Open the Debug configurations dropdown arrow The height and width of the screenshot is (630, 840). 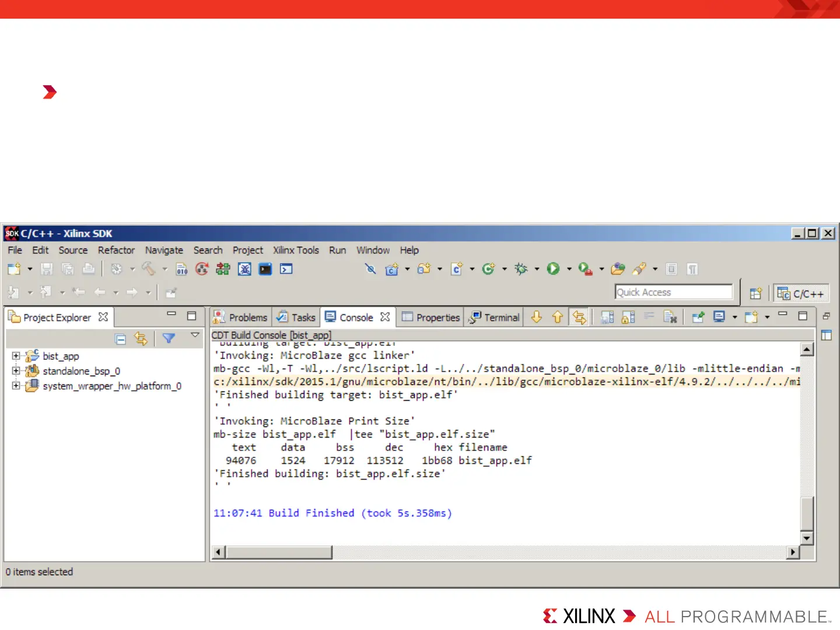[x=537, y=269]
